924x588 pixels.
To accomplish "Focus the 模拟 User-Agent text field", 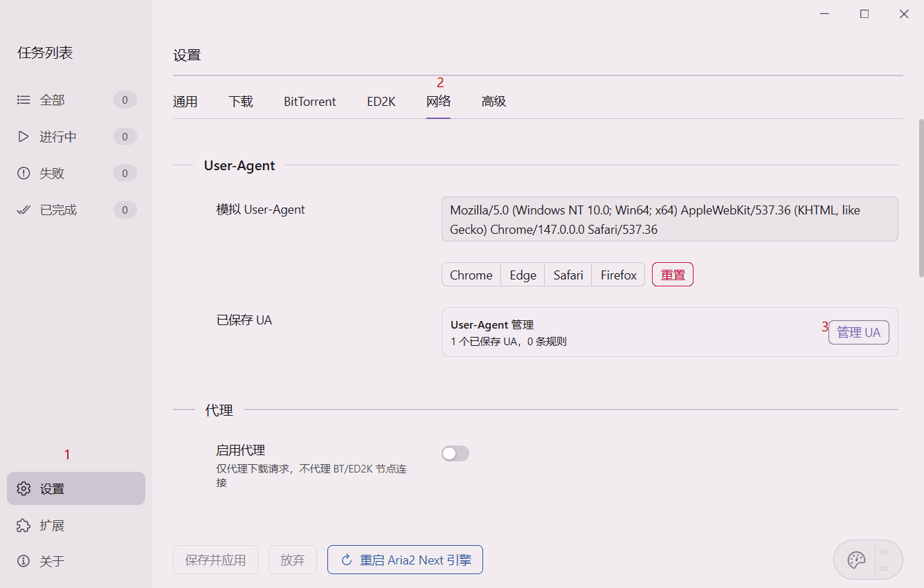I will 670,219.
